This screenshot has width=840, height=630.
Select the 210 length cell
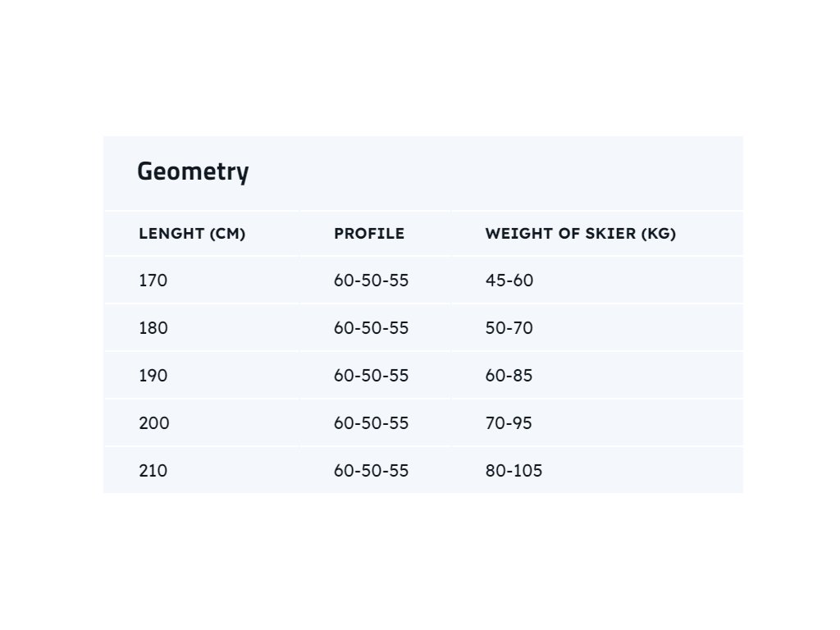(153, 471)
